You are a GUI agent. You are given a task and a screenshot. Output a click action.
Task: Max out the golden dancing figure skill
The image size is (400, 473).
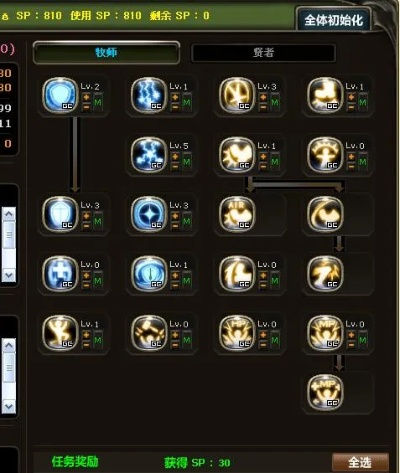point(98,340)
